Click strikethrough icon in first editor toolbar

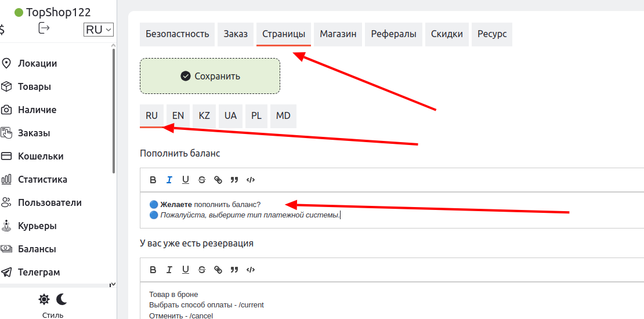pos(202,180)
